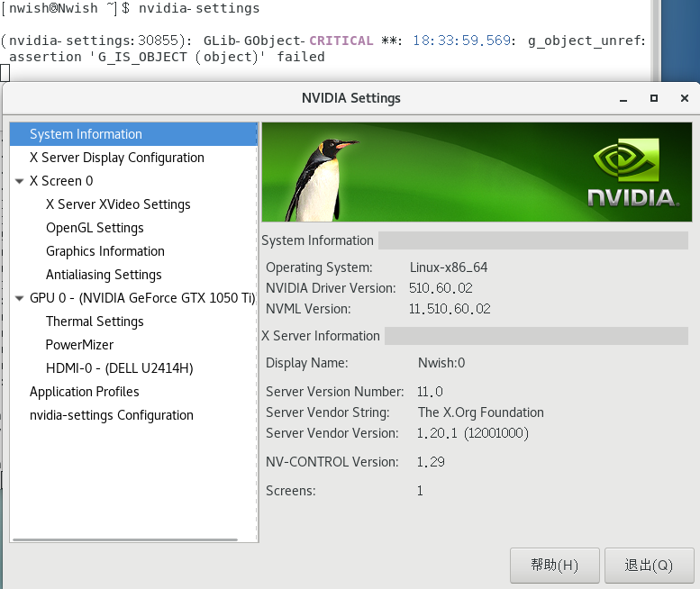
Task: Click The X.Org Foundation vendor string
Action: (x=481, y=412)
